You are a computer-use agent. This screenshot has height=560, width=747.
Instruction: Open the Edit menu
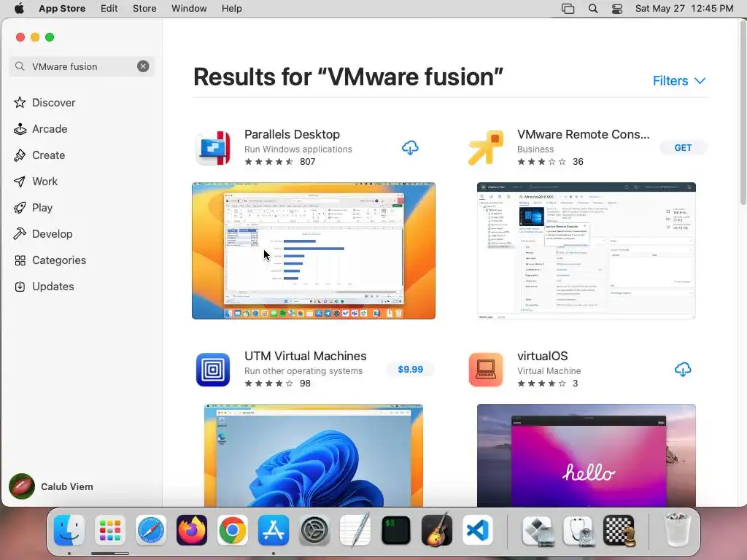109,9
